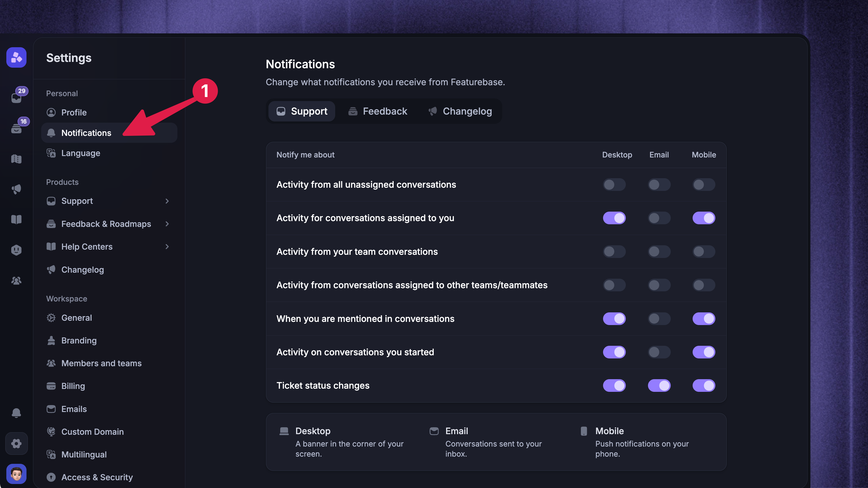Disable Email toggle for Ticket status changes
Image resolution: width=868 pixels, height=488 pixels.
(659, 386)
